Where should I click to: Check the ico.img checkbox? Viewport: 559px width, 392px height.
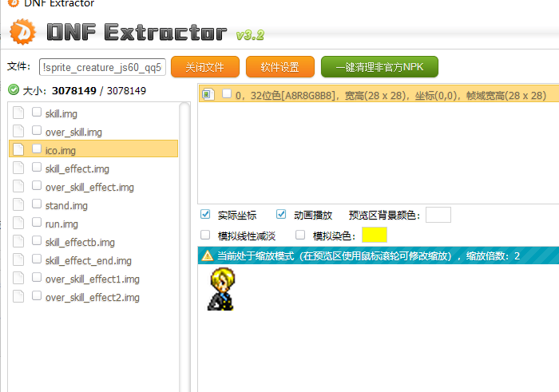pyautogui.click(x=37, y=148)
